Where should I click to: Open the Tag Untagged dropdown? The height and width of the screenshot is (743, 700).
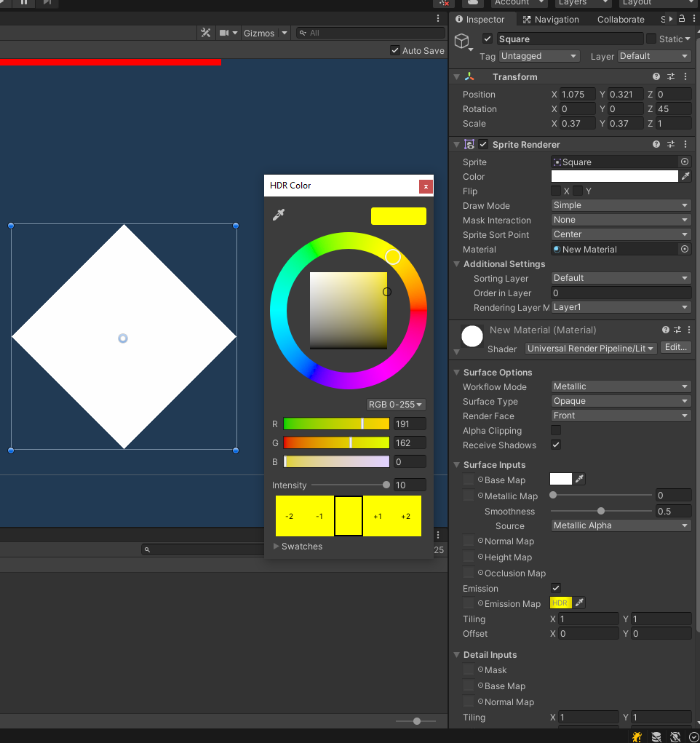(x=539, y=56)
